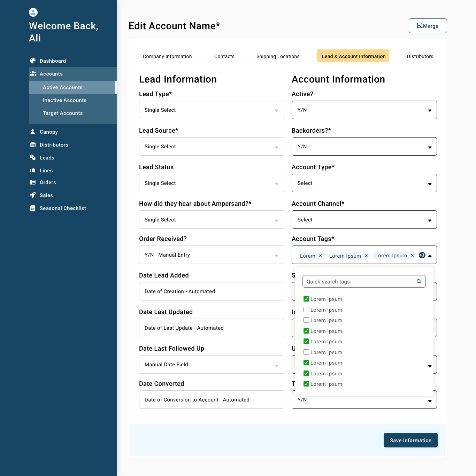Screen dimensions: 476x476
Task: Select the Accounts icon in sidebar
Action: click(33, 73)
